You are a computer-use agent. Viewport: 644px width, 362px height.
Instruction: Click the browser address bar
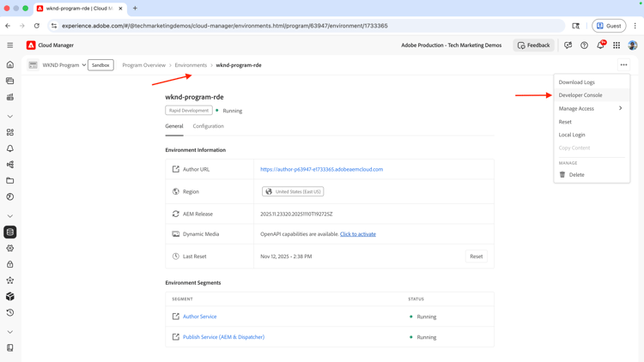coord(306,26)
